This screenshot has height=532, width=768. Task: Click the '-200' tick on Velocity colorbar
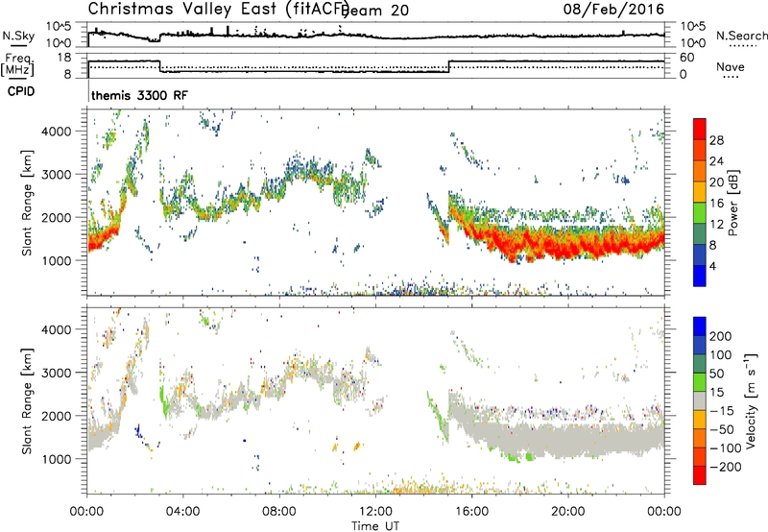pyautogui.click(x=725, y=467)
